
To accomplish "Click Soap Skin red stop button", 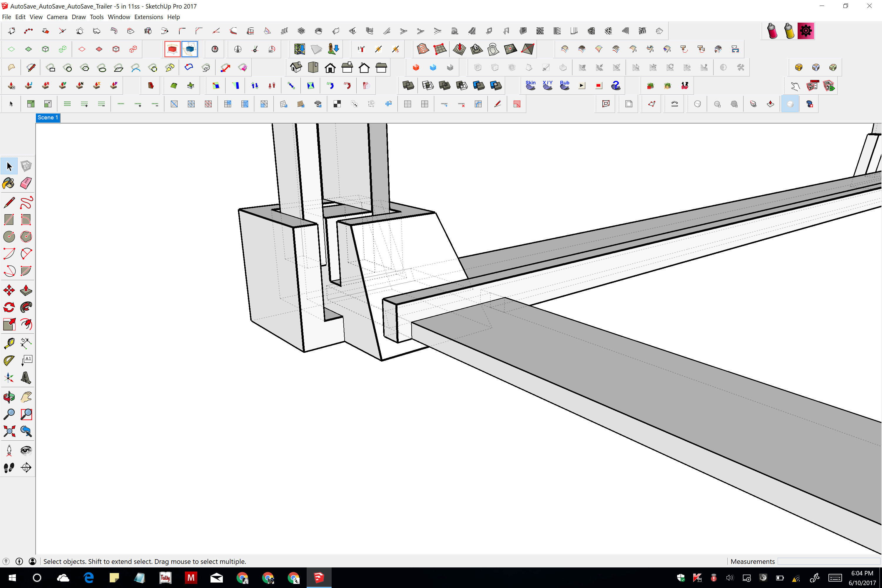I will 599,86.
